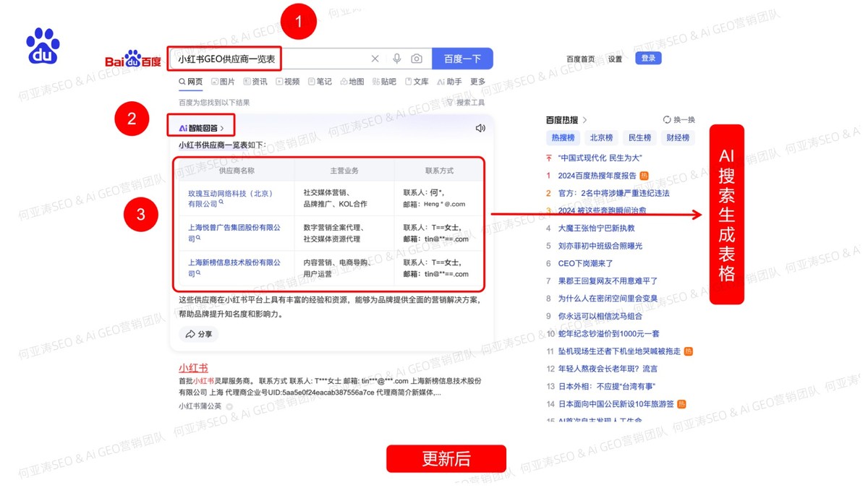Go to the 视频 tab

[x=287, y=82]
